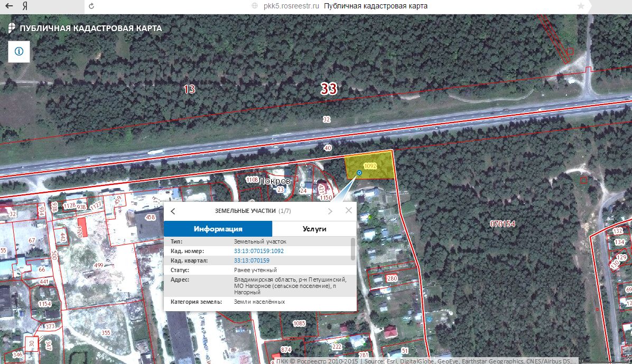Image resolution: width=632 pixels, height=364 pixels.
Task: Click label 40 near the highway
Action: pos(327,148)
